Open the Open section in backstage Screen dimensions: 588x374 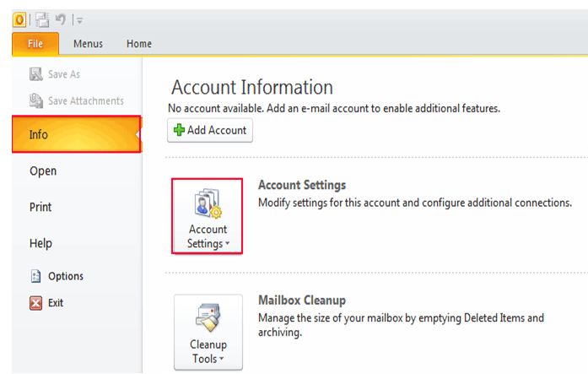[x=43, y=171]
